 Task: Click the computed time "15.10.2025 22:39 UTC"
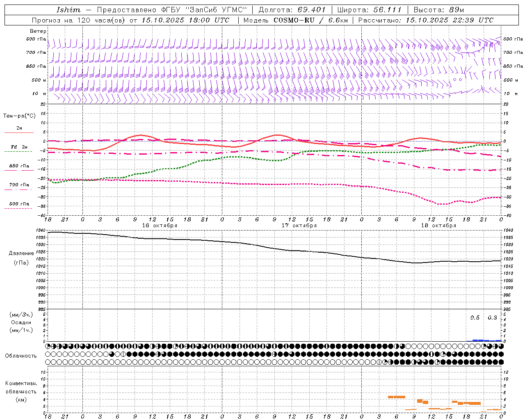pos(450,20)
